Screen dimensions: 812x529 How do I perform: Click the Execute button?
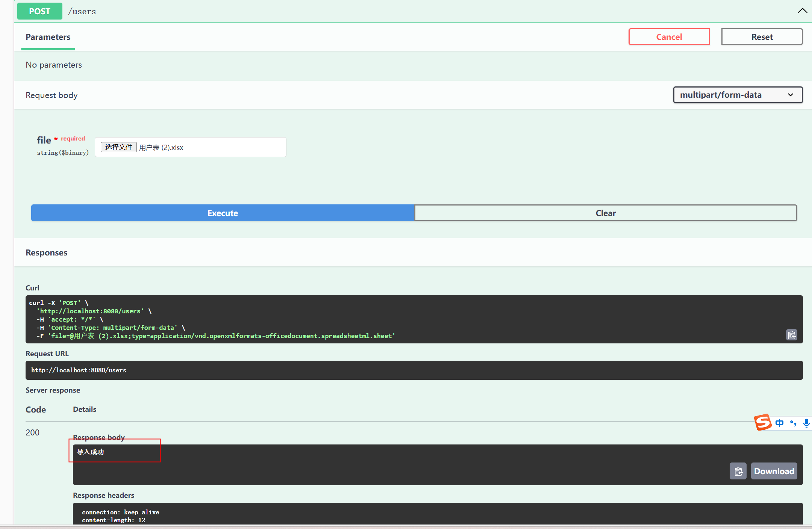pos(223,213)
